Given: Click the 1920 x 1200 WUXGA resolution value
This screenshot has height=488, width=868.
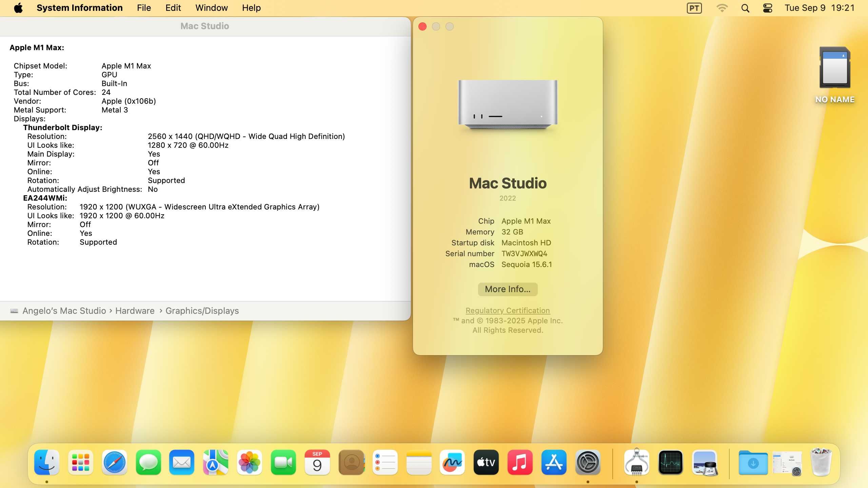Looking at the screenshot, I should tap(199, 207).
